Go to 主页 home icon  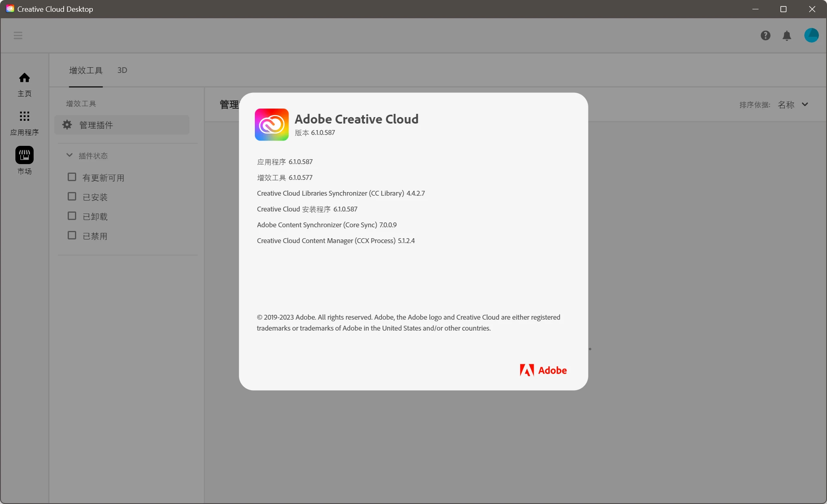24,78
